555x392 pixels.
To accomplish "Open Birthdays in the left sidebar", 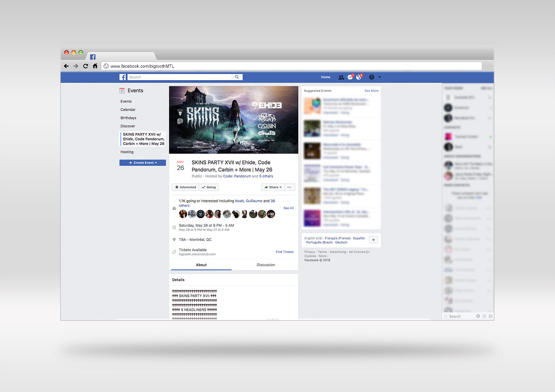I will [x=128, y=118].
